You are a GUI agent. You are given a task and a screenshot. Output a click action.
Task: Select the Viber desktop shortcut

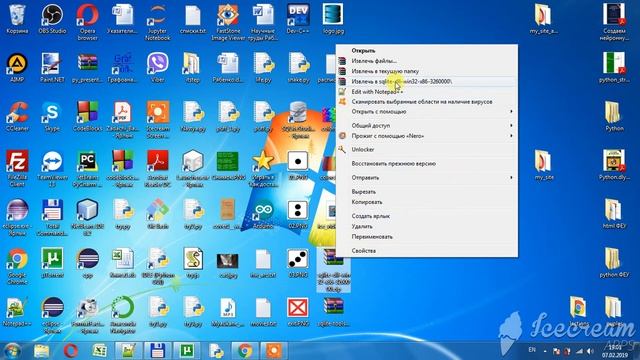coord(158,68)
